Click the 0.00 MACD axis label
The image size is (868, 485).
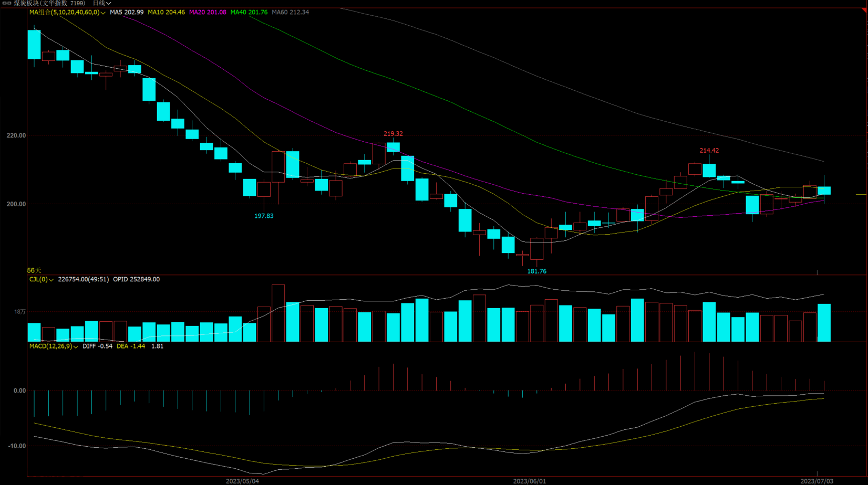click(x=19, y=391)
